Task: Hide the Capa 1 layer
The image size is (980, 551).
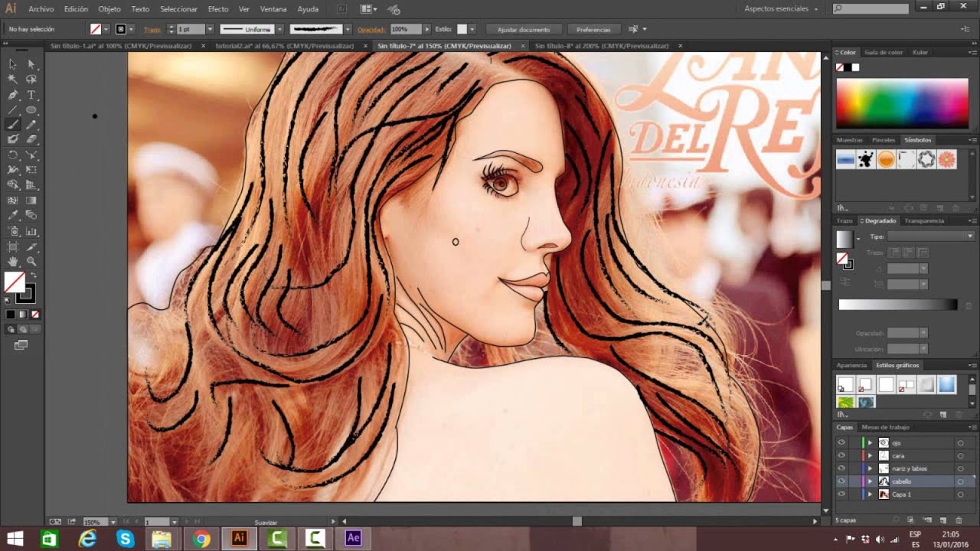Action: 841,494
